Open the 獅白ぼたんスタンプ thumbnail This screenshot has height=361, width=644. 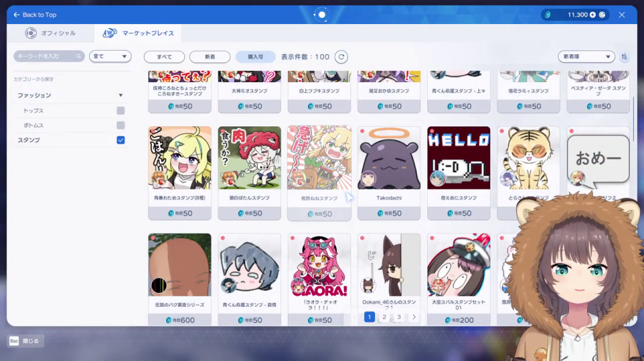coord(249,158)
